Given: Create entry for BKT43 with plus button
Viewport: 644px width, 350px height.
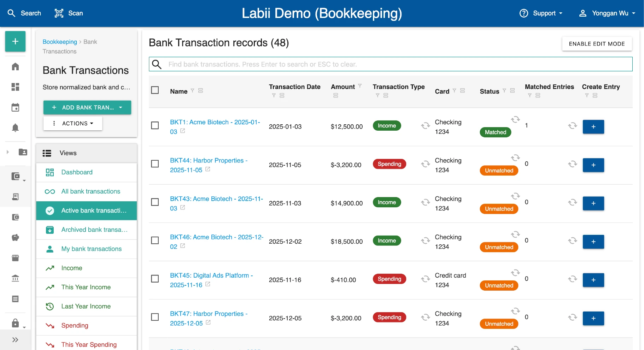Looking at the screenshot, I should point(593,203).
